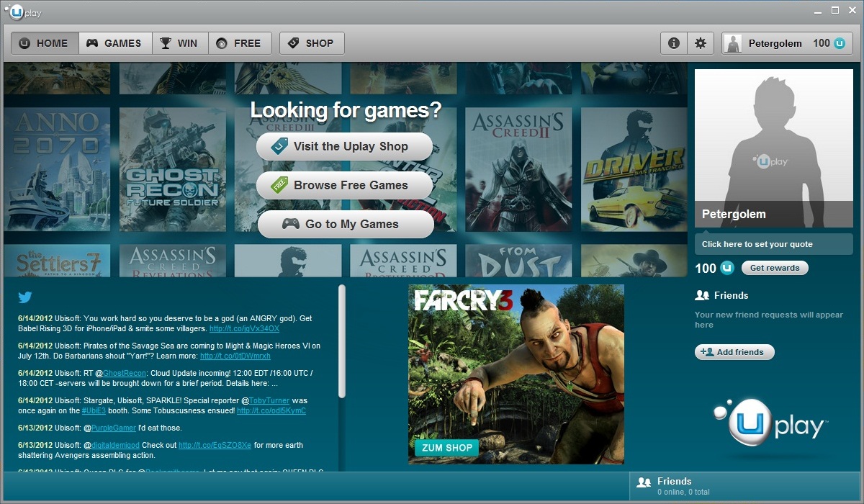Click the information icon in the top bar
Viewport: 864px width, 504px height.
point(674,43)
